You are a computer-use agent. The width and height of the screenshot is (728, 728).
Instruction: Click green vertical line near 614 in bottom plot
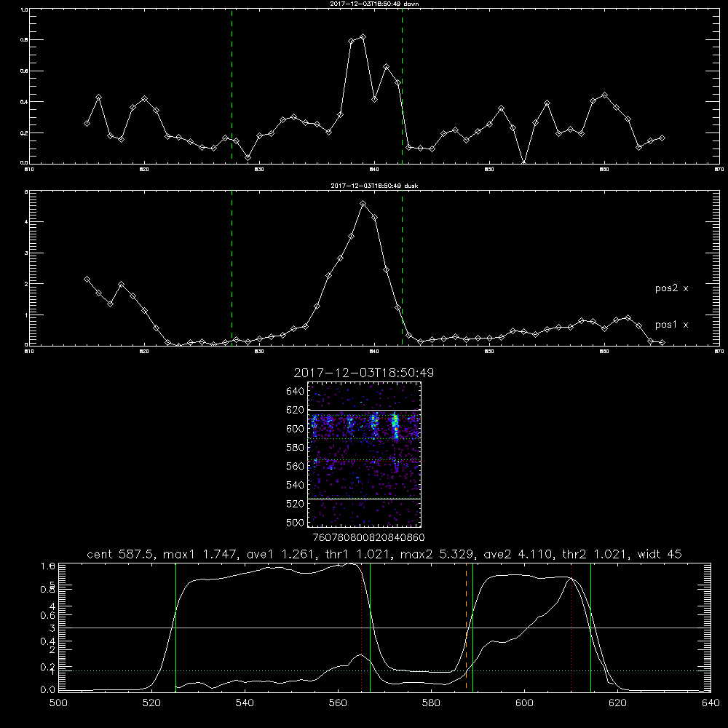click(590, 627)
